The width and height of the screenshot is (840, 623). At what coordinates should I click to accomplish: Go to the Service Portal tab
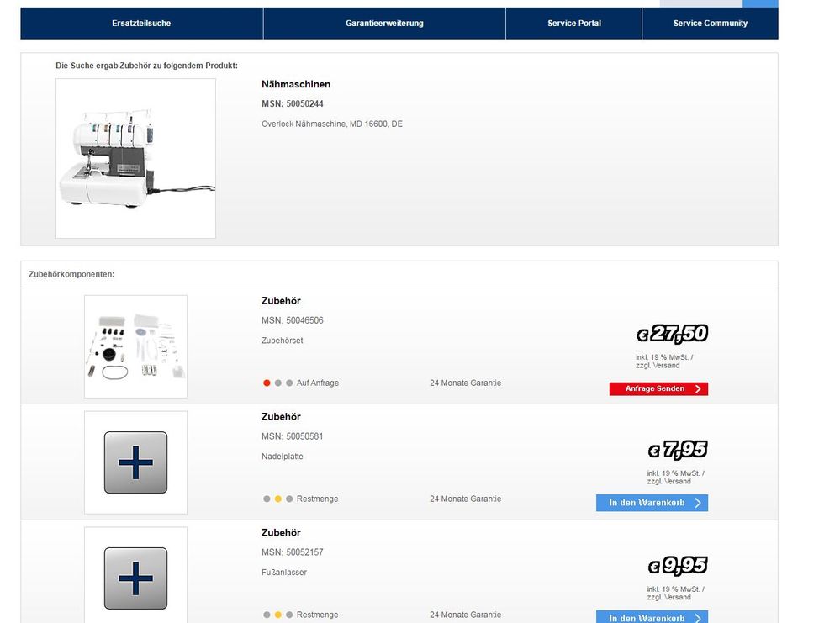[573, 24]
